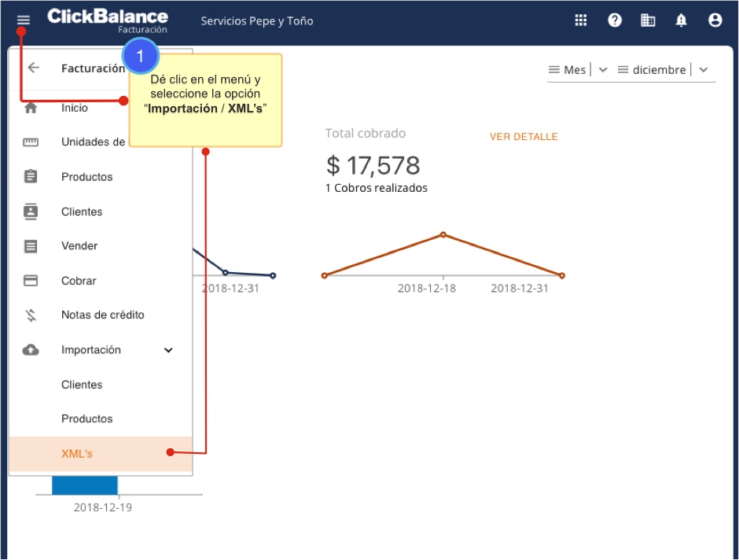Open Clientes under Importación submenu
This screenshot has height=560, width=739.
coord(82,385)
